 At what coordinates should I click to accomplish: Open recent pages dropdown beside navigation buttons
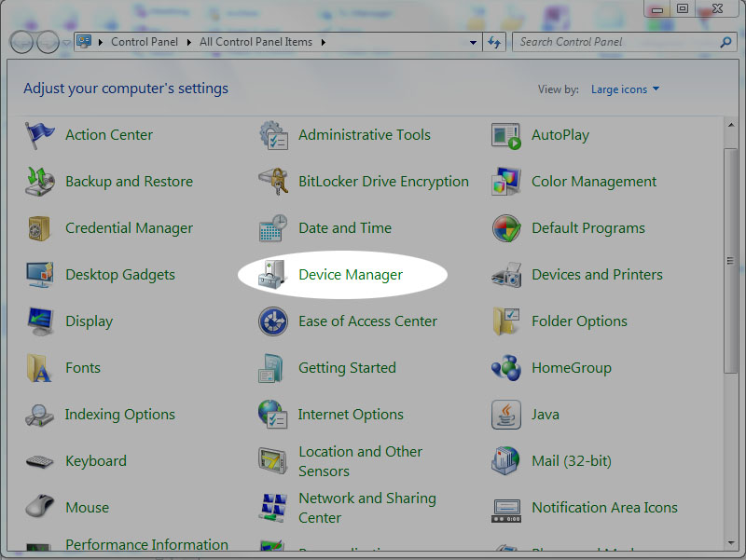[x=66, y=43]
